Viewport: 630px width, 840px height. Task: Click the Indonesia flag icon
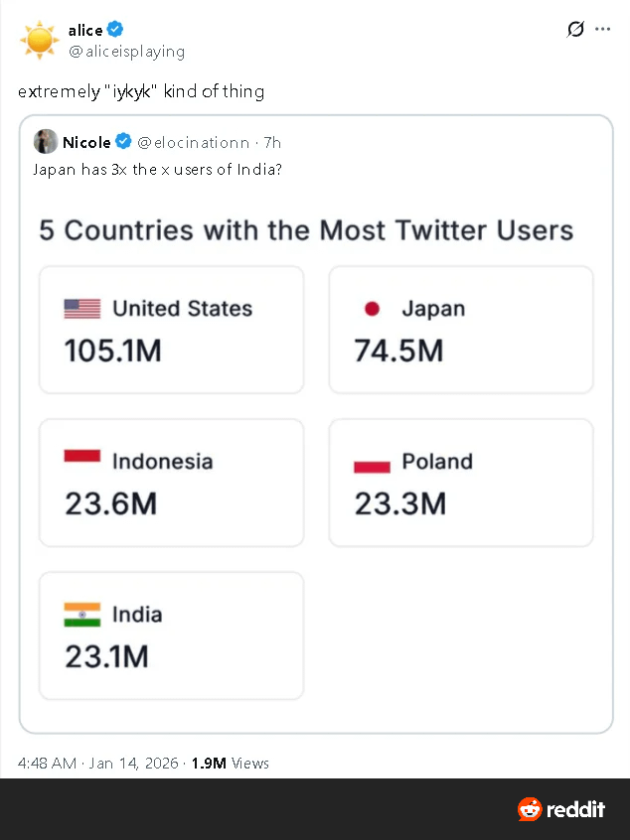pyautogui.click(x=82, y=458)
